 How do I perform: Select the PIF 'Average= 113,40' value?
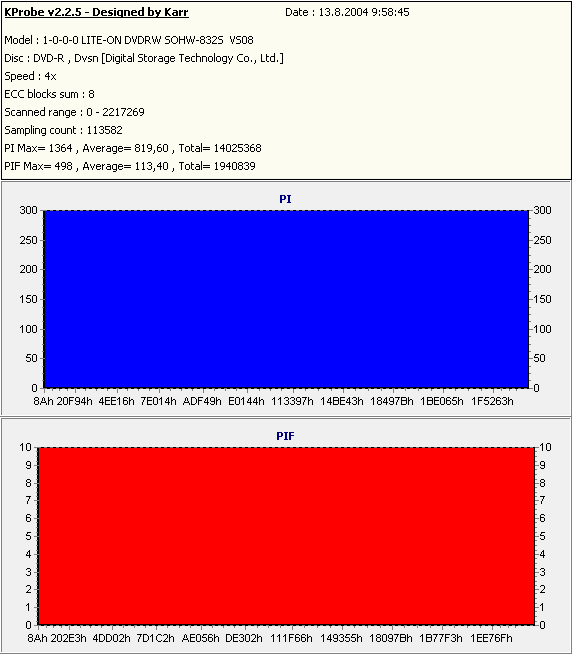(x=126, y=166)
